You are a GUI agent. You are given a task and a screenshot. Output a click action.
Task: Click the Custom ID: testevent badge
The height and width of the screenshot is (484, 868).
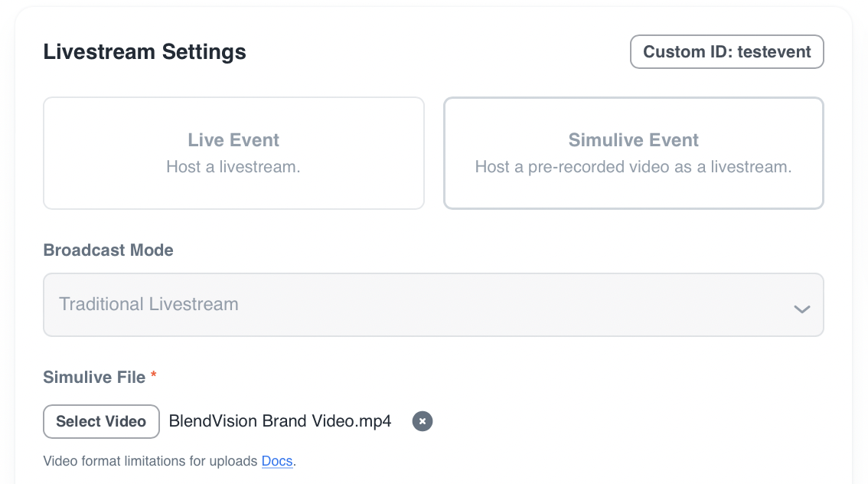(726, 52)
